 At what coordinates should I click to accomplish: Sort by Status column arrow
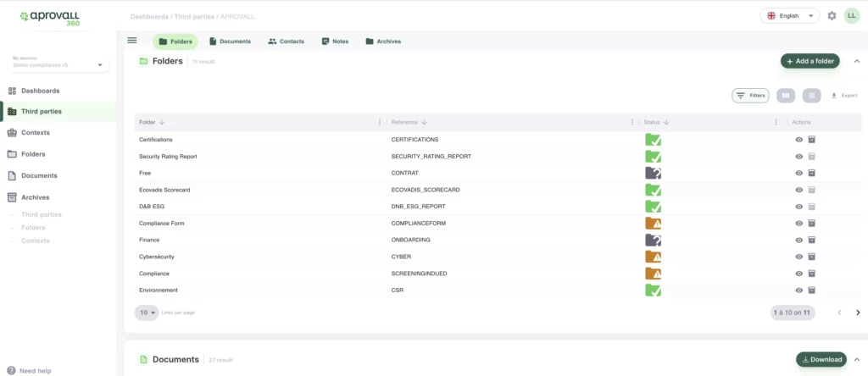[666, 122]
